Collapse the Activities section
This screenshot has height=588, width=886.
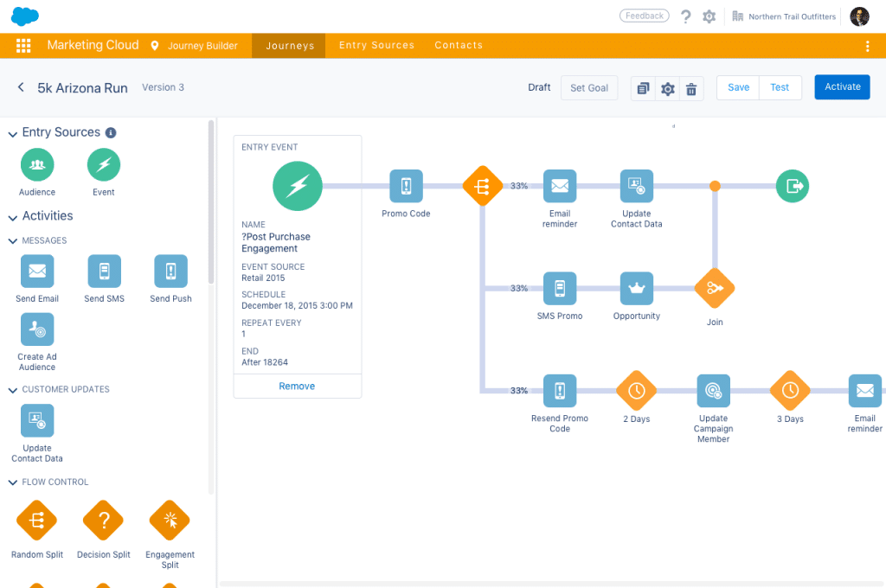(x=12, y=217)
